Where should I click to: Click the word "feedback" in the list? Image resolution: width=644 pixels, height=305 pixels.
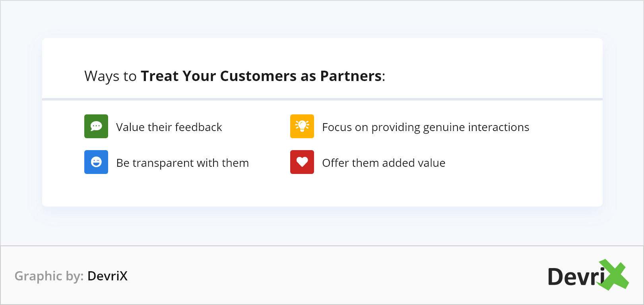tap(198, 127)
